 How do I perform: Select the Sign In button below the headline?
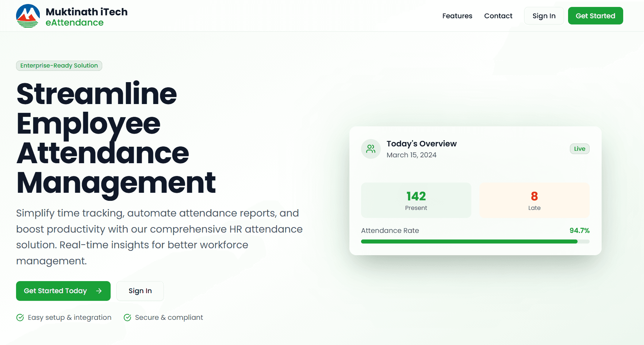[140, 291]
